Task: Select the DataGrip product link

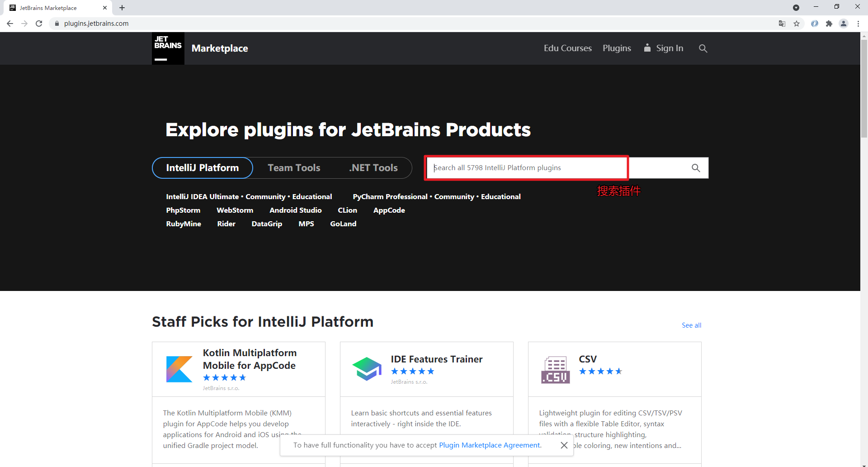Action: tap(267, 224)
